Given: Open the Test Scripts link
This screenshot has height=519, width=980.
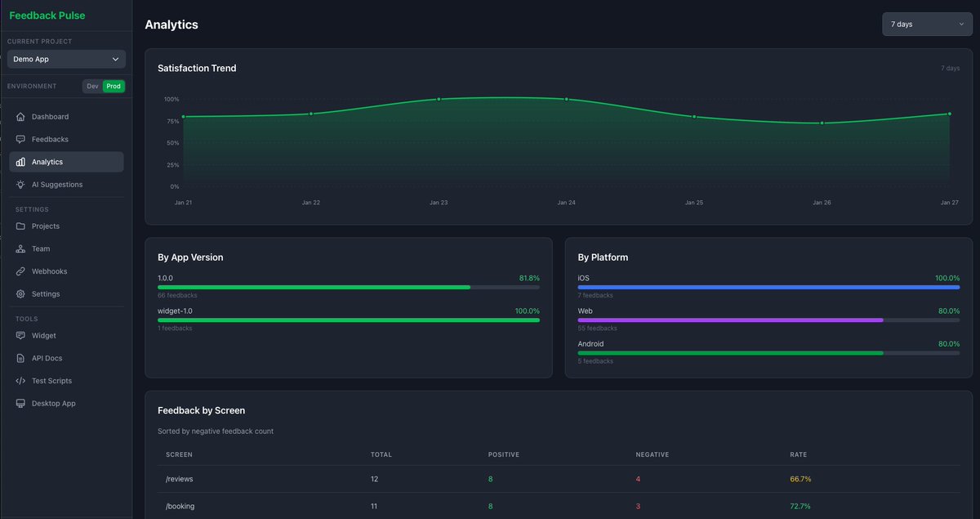Looking at the screenshot, I should [x=66, y=381].
